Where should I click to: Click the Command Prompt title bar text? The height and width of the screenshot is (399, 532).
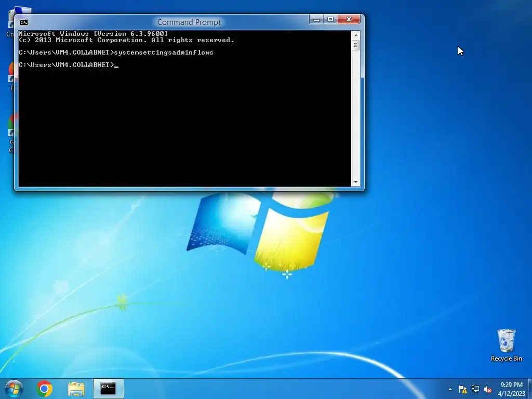coord(189,22)
